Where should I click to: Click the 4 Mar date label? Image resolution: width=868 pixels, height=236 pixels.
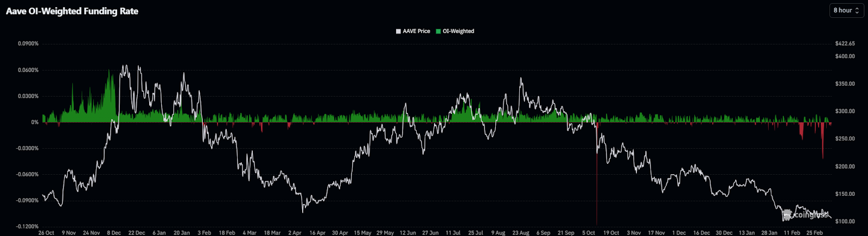[250, 233]
